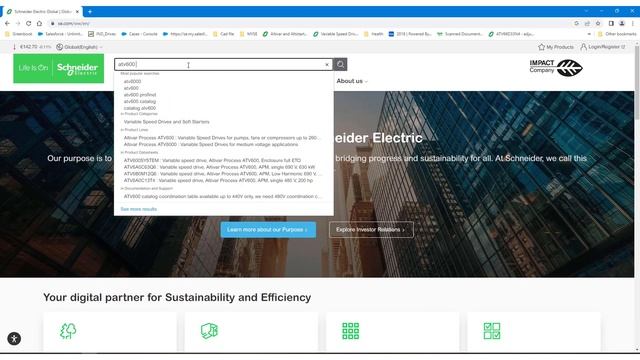Screen dimensions: 640x360
Task: Click the browser address bar
Action: (310, 24)
